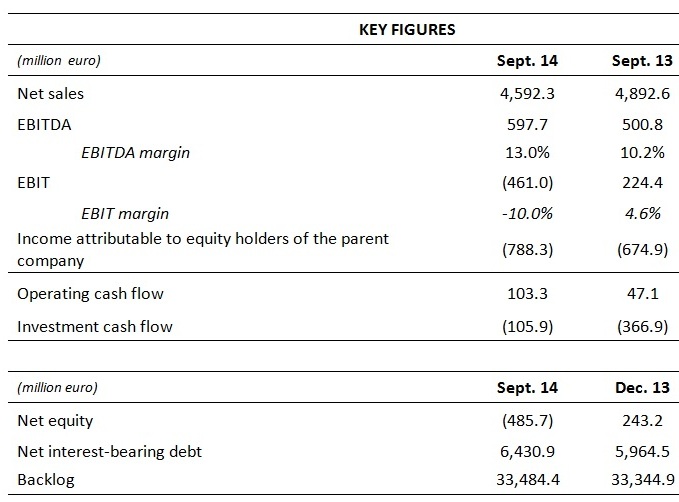679x502 pixels.
Task: Click the Net interest-bearing debt label
Action: click(110, 450)
